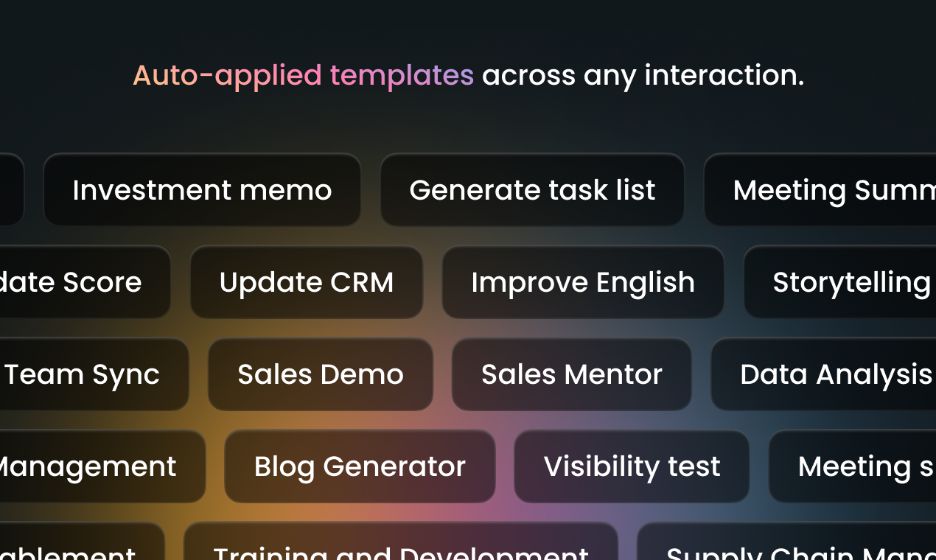Select the Visibility test template

(x=632, y=466)
